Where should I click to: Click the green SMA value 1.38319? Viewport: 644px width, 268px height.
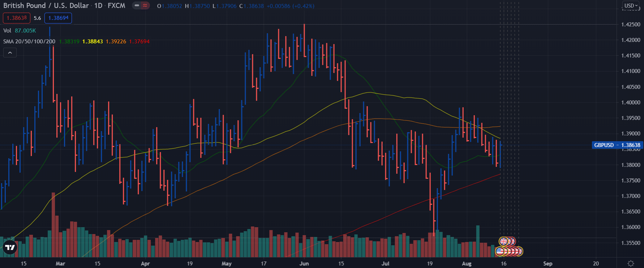[69, 42]
